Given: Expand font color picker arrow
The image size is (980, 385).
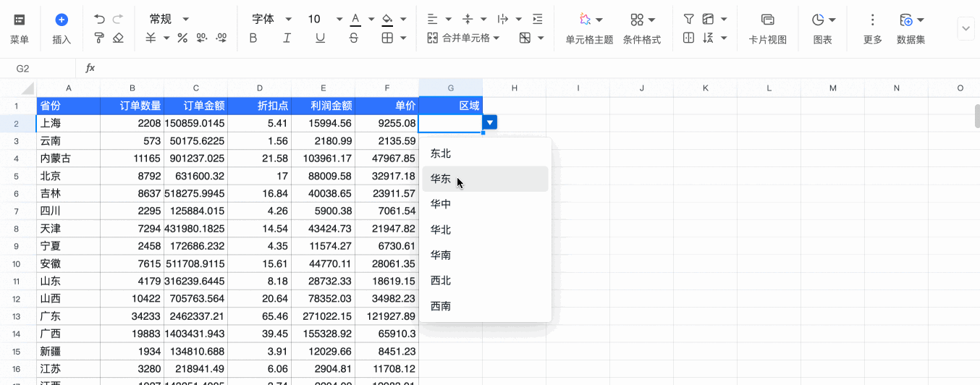Looking at the screenshot, I should 371,19.
